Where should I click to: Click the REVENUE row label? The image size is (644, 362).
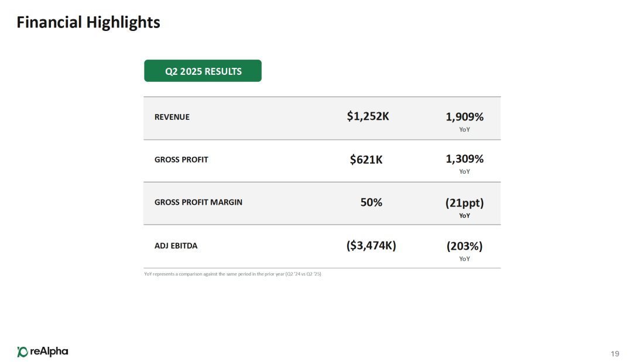[x=172, y=117]
